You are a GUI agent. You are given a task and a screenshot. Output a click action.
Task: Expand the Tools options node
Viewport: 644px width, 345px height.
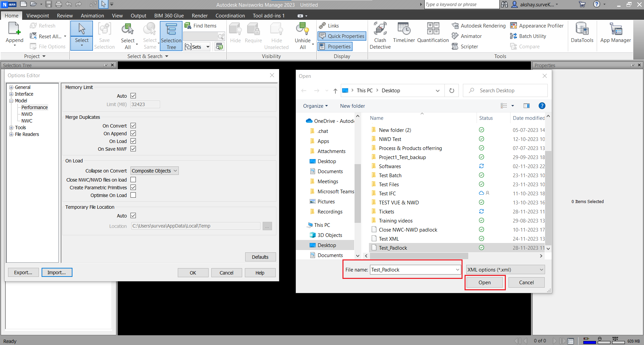coord(11,128)
